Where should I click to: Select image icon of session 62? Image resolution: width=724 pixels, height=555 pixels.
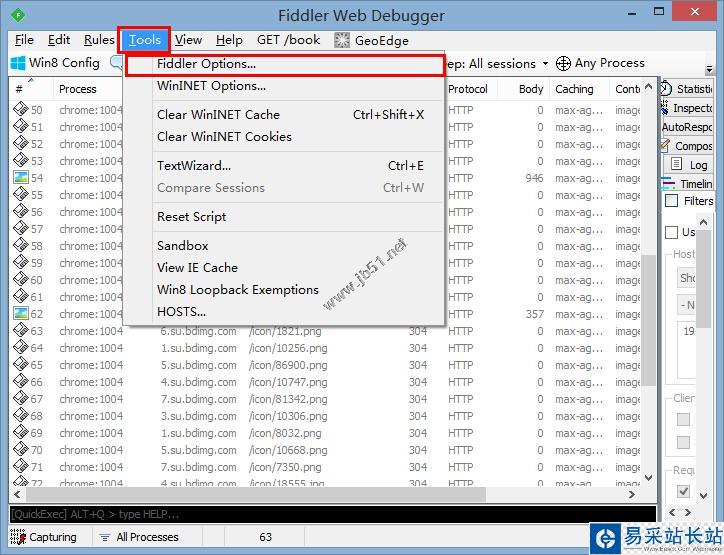[21, 314]
